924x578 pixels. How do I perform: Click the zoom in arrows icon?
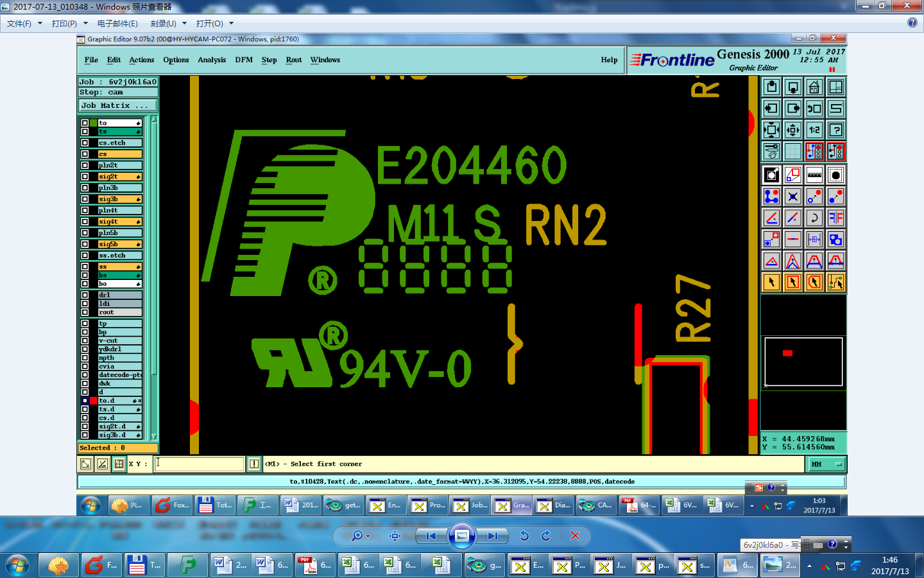(793, 130)
